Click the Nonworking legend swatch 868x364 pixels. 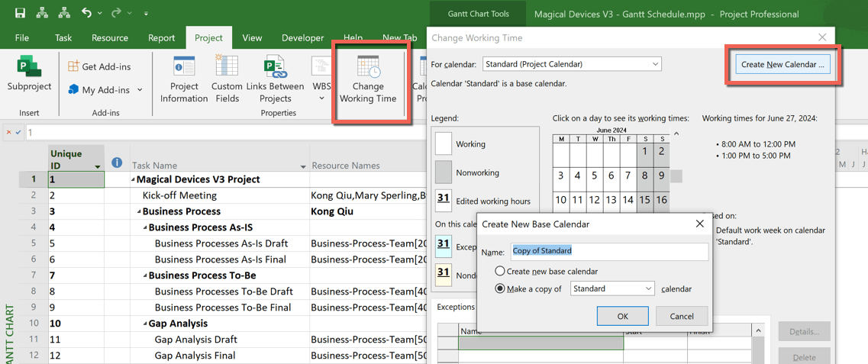444,172
